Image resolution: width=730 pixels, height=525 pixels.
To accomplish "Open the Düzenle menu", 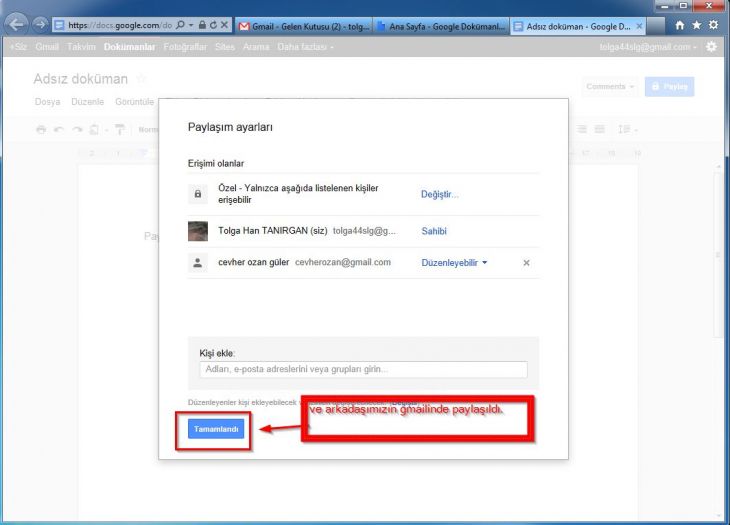I will (88, 102).
